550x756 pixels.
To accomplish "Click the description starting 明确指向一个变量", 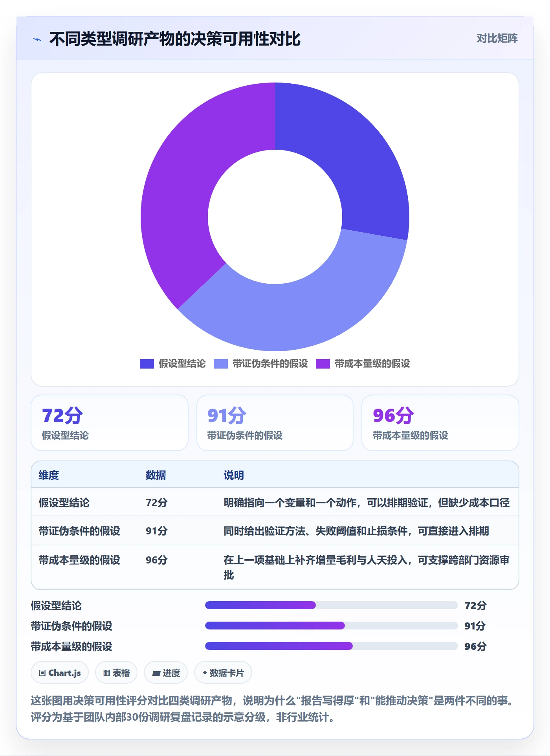I will (367, 503).
